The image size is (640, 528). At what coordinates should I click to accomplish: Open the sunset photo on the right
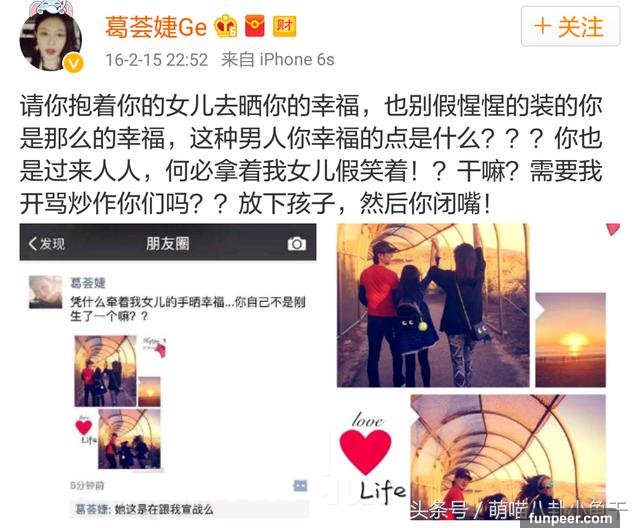[x=571, y=340]
